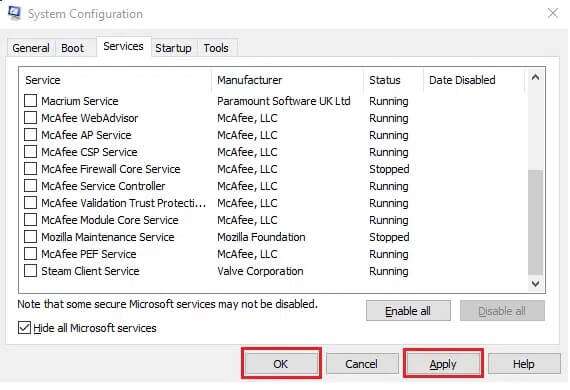Click the Mozilla Foundation manufacturer cell
570x390 pixels.
(261, 237)
